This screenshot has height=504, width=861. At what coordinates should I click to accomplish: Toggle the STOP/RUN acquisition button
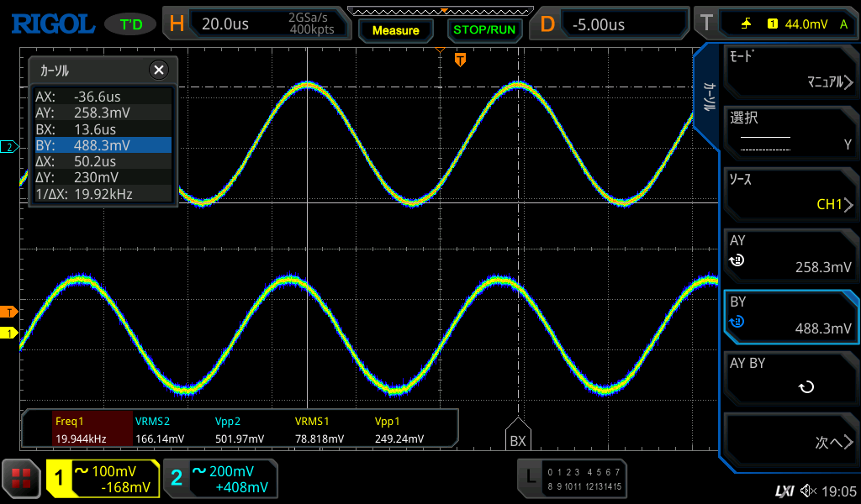pos(483,29)
